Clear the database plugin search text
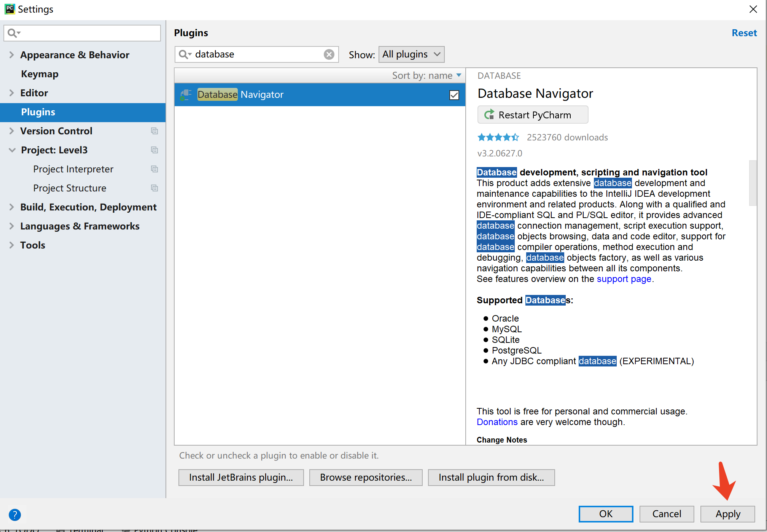Screen dimensions: 767x532 coord(329,54)
